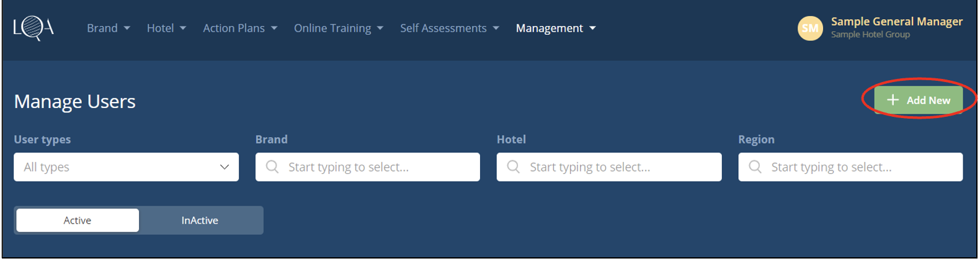The image size is (980, 261).
Task: Click the SM user avatar icon
Action: click(809, 28)
